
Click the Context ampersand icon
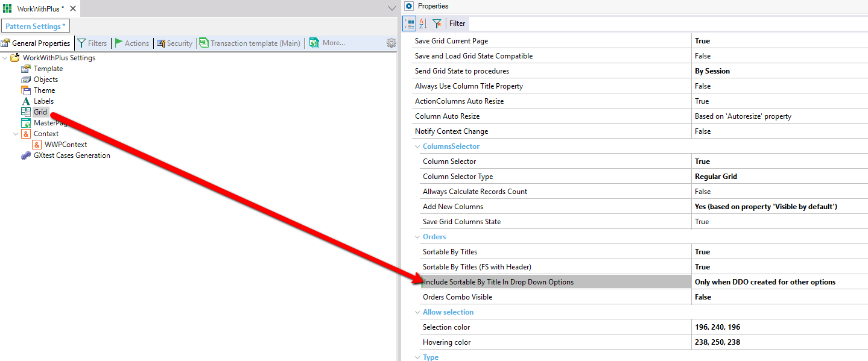point(26,134)
